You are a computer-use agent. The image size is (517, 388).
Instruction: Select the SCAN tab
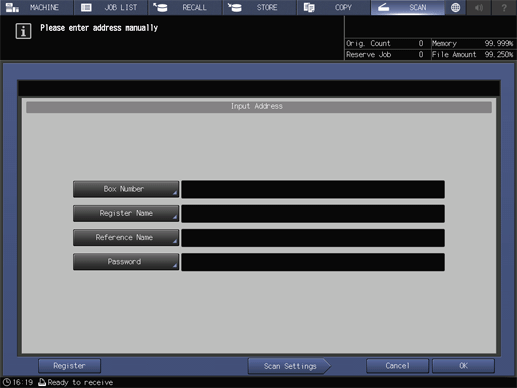pos(408,7)
